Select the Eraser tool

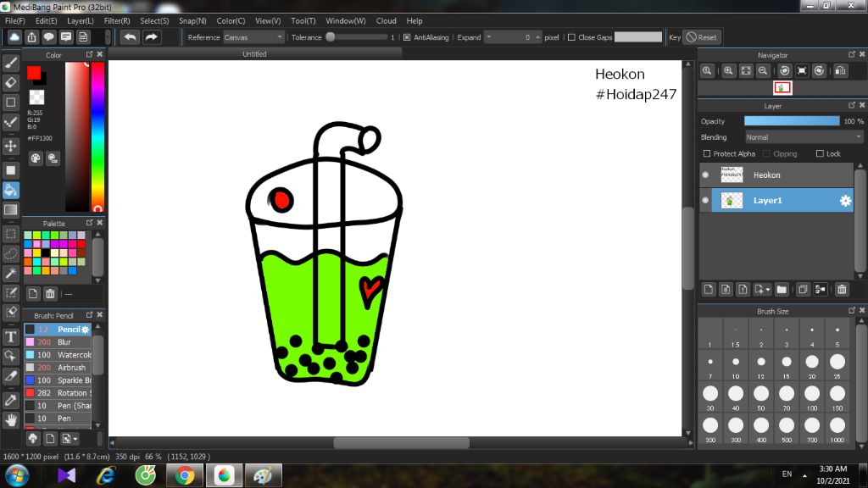pos(11,82)
